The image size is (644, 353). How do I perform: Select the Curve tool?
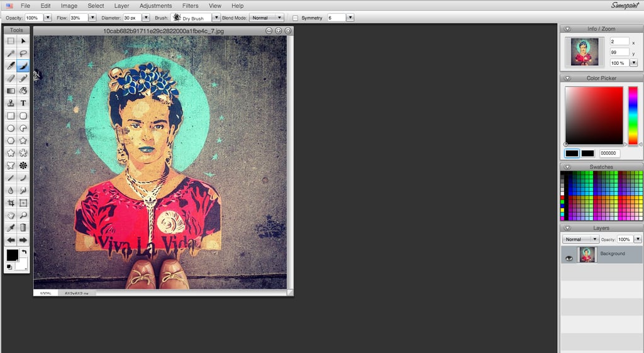23,178
